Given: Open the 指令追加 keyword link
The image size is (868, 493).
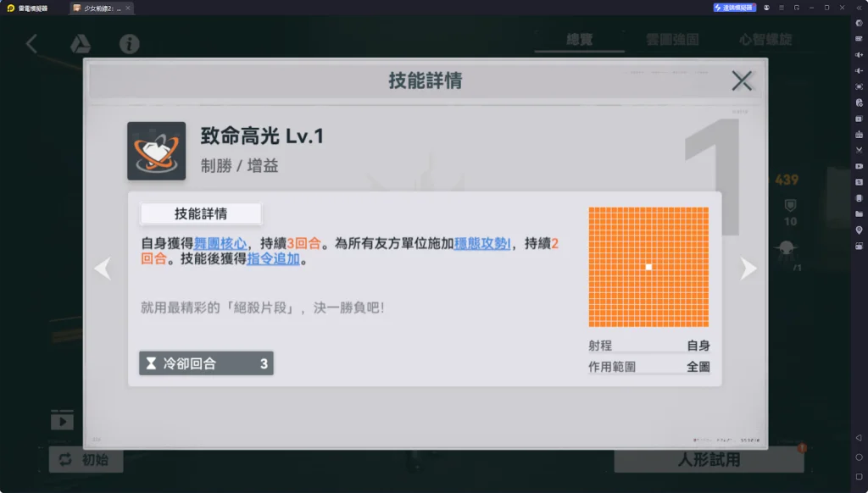Looking at the screenshot, I should click(x=274, y=259).
